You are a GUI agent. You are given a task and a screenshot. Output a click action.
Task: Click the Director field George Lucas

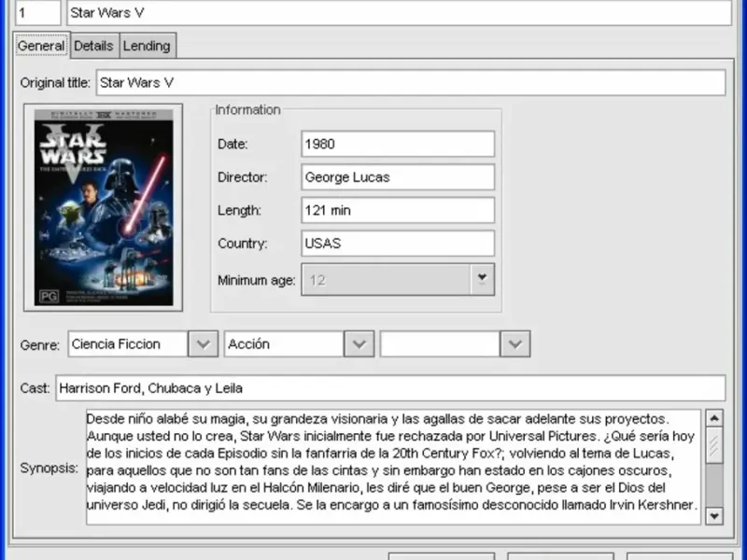[x=398, y=177]
